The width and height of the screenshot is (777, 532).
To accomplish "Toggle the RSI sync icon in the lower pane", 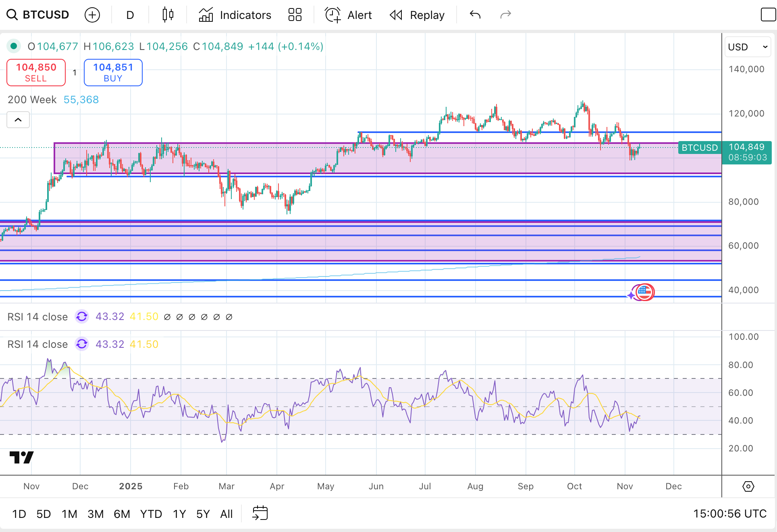I will (x=82, y=344).
